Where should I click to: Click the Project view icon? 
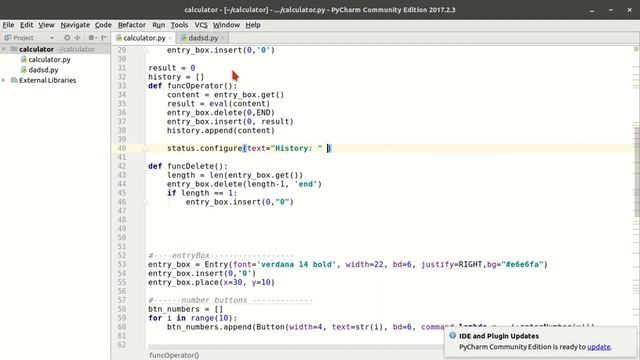[x=7, y=38]
